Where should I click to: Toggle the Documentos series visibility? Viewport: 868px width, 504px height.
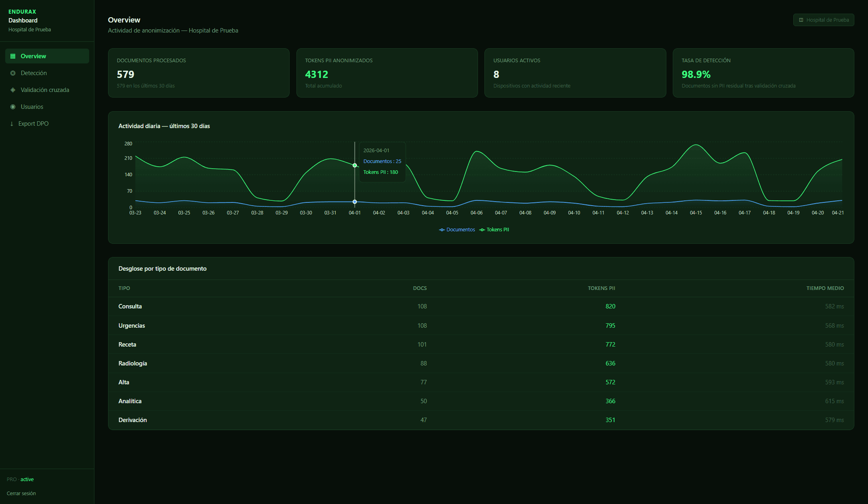457,229
